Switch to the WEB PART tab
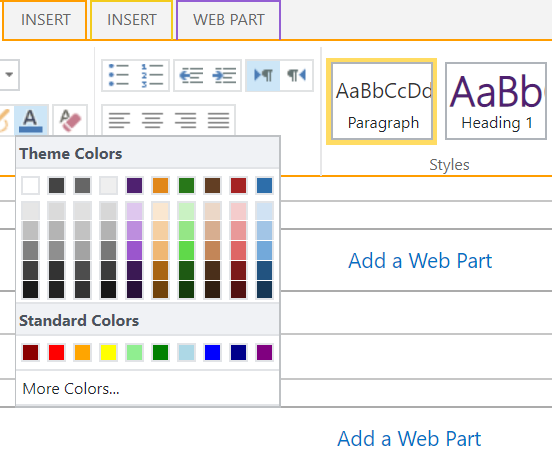Screen dimensions: 552x457 [x=228, y=20]
